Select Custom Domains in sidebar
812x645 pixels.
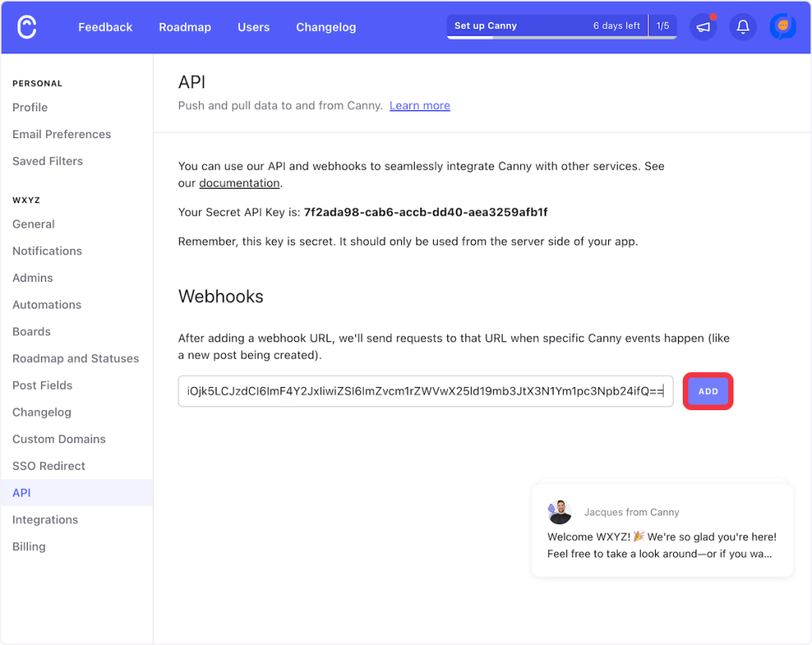[59, 439]
